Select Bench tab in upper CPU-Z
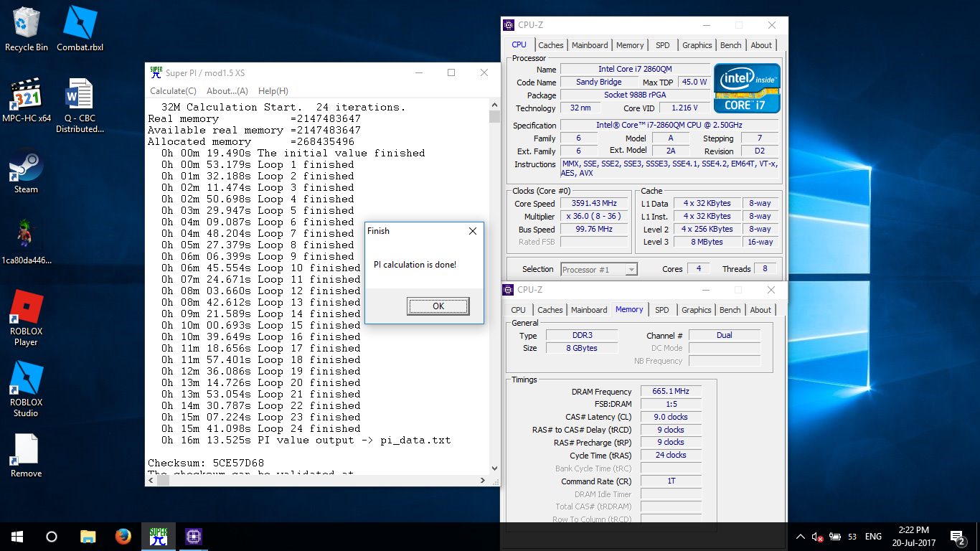The width and height of the screenshot is (980, 551). 731,45
